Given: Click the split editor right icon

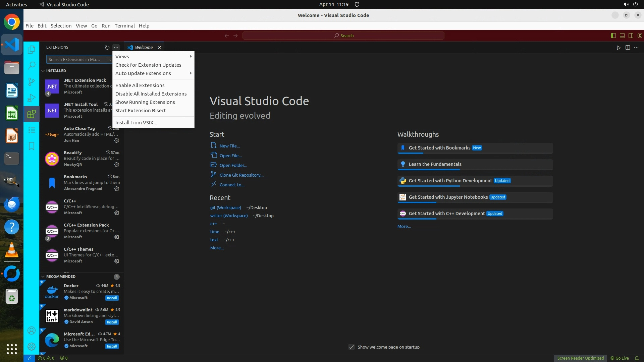Looking at the screenshot, I should pyautogui.click(x=628, y=48).
